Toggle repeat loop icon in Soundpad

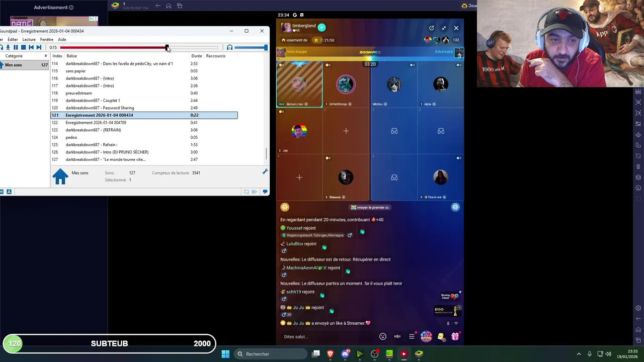[x=246, y=192]
